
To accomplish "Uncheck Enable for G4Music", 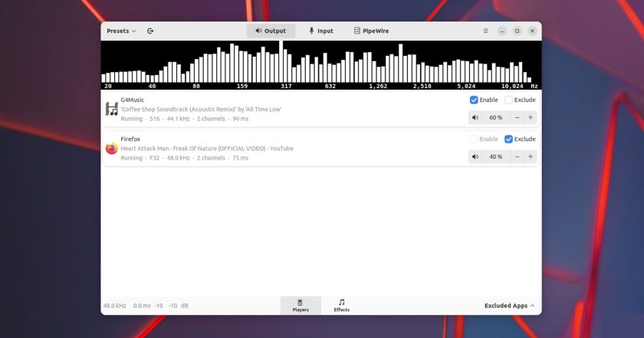I will click(474, 100).
